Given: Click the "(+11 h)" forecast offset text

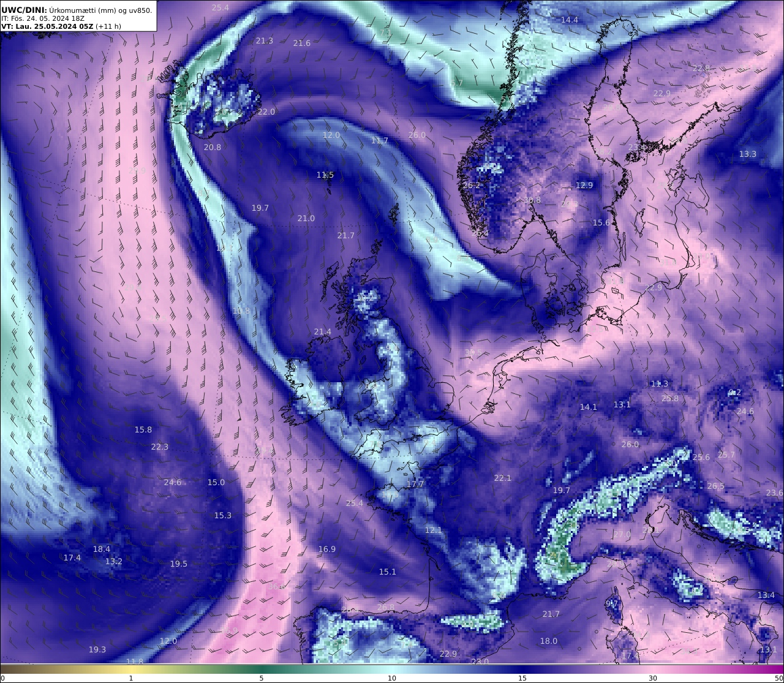Looking at the screenshot, I should [108, 26].
